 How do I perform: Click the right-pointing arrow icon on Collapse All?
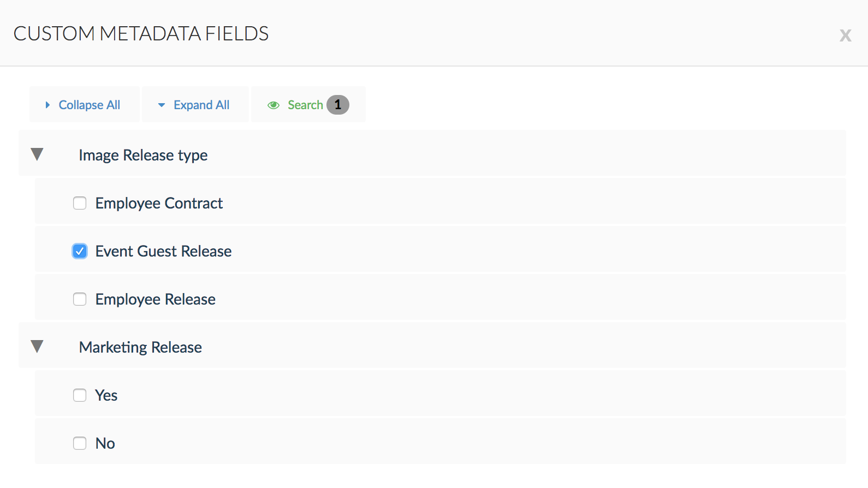47,105
